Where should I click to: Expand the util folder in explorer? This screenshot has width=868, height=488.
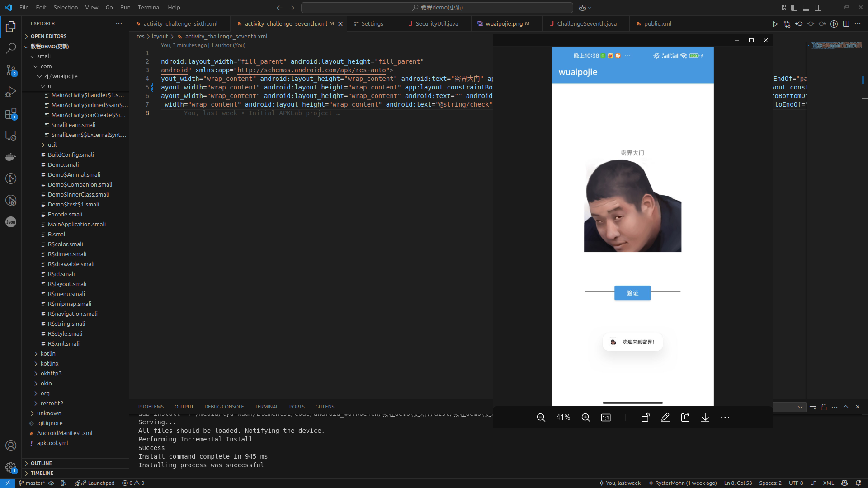[52, 145]
